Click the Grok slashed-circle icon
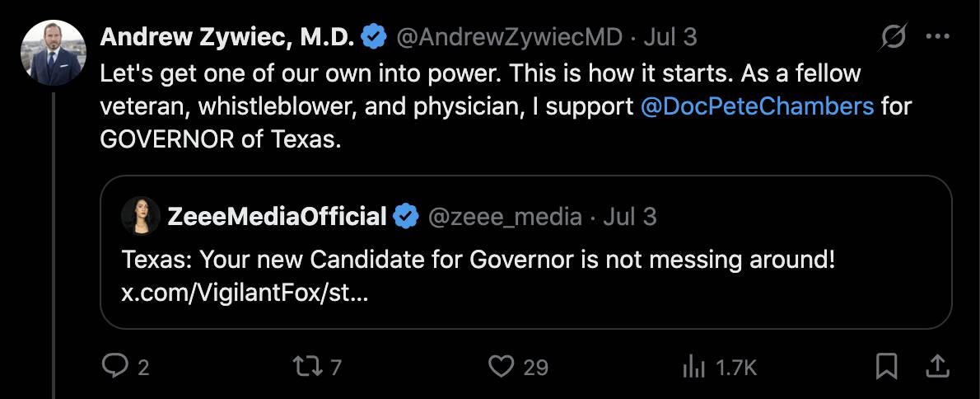The width and height of the screenshot is (980, 399). [894, 38]
